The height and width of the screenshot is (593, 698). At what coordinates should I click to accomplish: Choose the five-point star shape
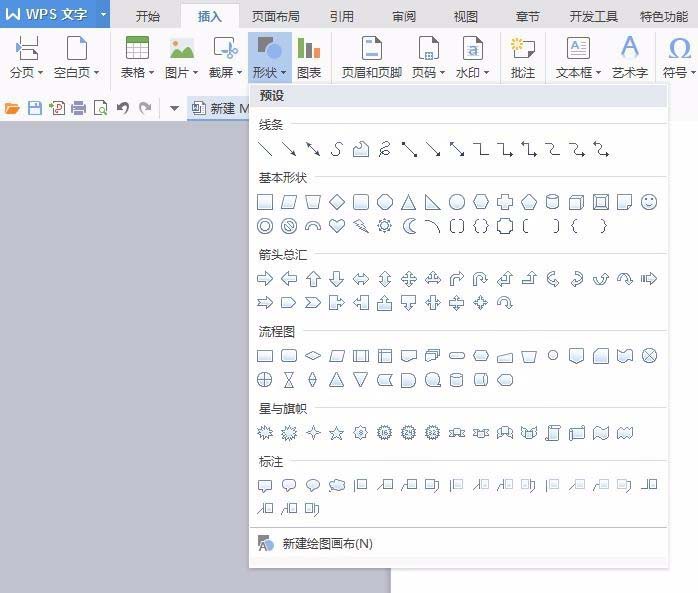pos(337,433)
